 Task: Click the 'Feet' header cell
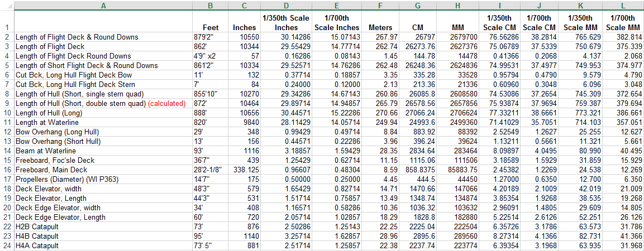[211, 21]
